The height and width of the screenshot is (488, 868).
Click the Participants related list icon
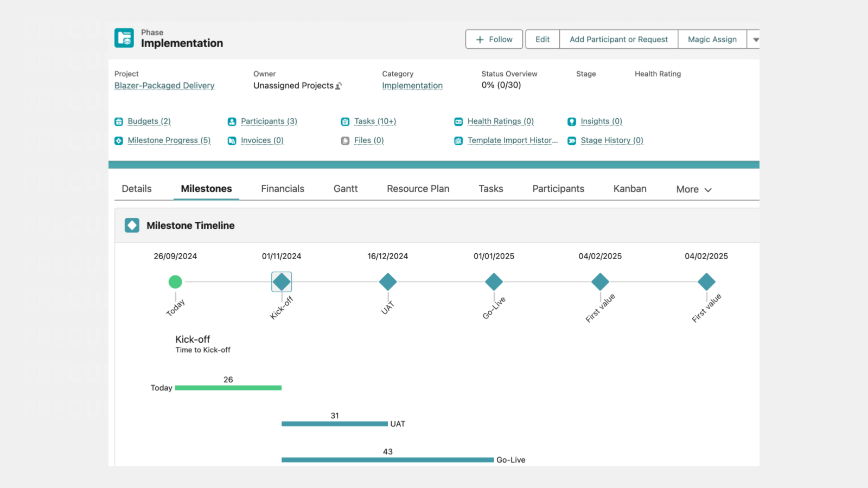[232, 121]
